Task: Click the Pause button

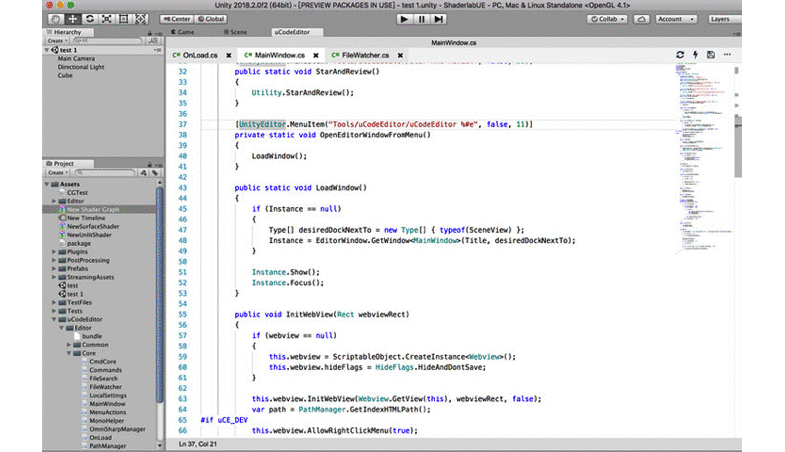Action: click(x=422, y=19)
